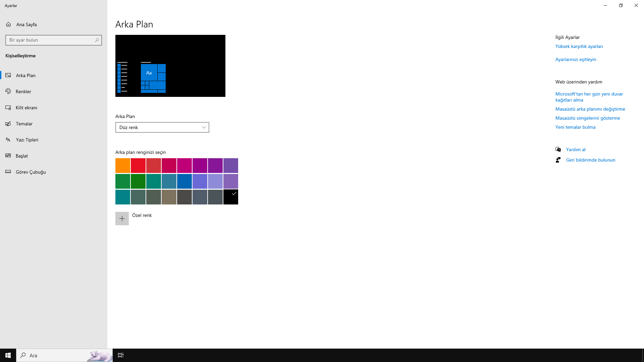Open the Windows Start menu
The width and height of the screenshot is (644, 362).
coord(8,355)
